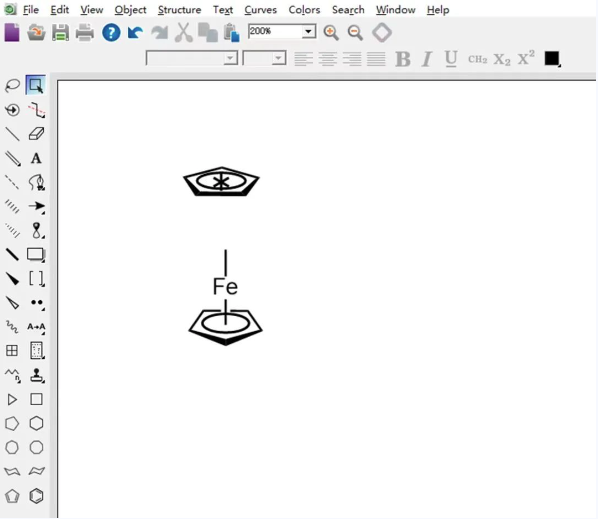The width and height of the screenshot is (598, 519).
Task: Select the Cyclopentane ring tool
Action: pyautogui.click(x=12, y=423)
